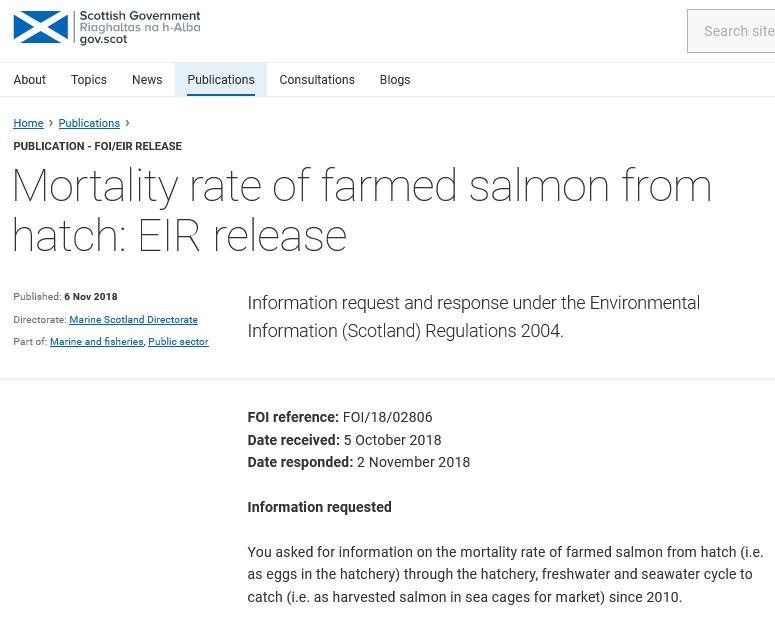The width and height of the screenshot is (775, 618).
Task: Click the breadcrumb chevron after Home
Action: tap(51, 123)
